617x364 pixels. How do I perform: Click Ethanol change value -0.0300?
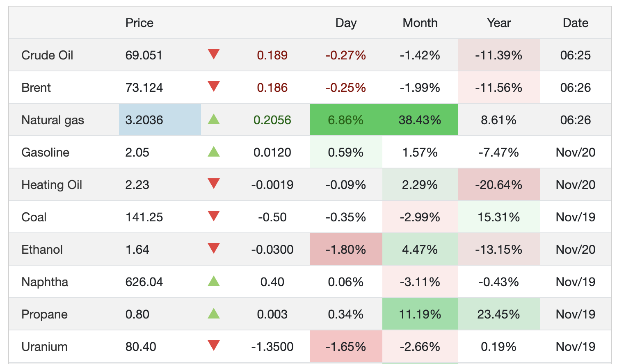point(272,250)
